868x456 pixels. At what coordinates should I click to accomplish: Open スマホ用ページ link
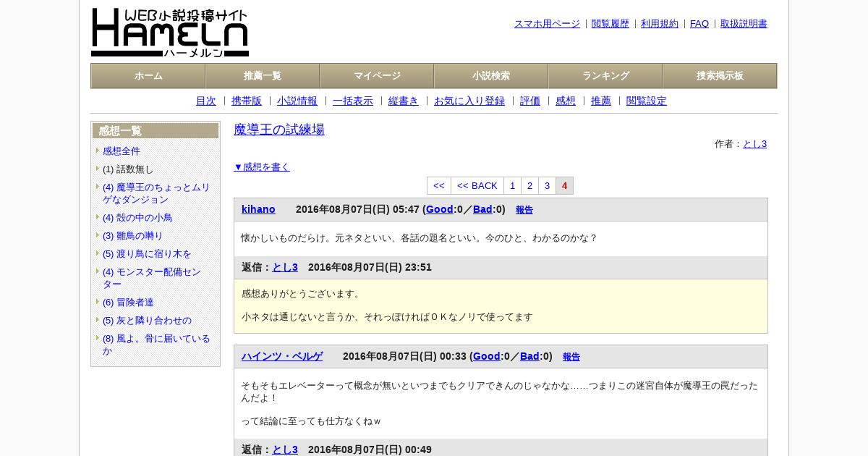coord(547,24)
